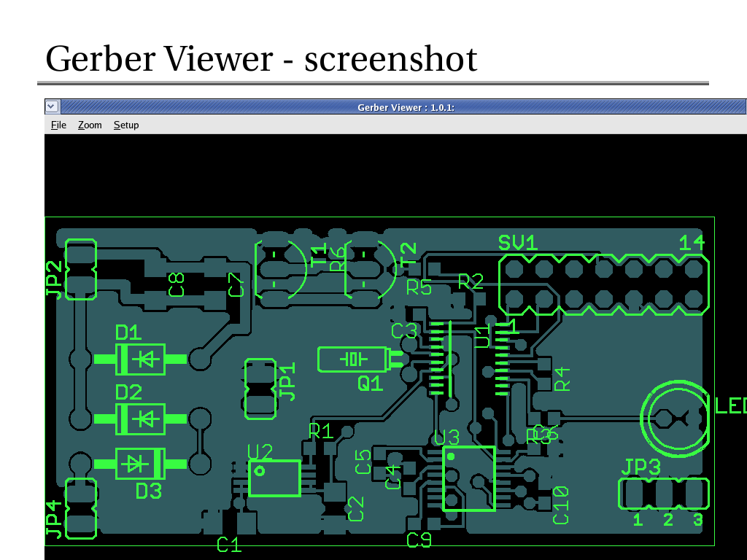
Task: Select diode D1 symbol on board
Action: [141, 359]
